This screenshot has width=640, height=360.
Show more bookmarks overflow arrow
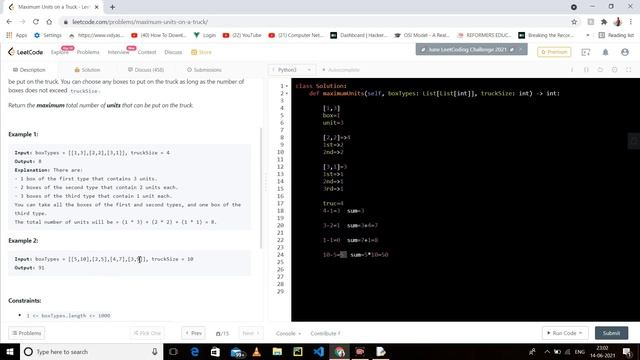tap(588, 35)
